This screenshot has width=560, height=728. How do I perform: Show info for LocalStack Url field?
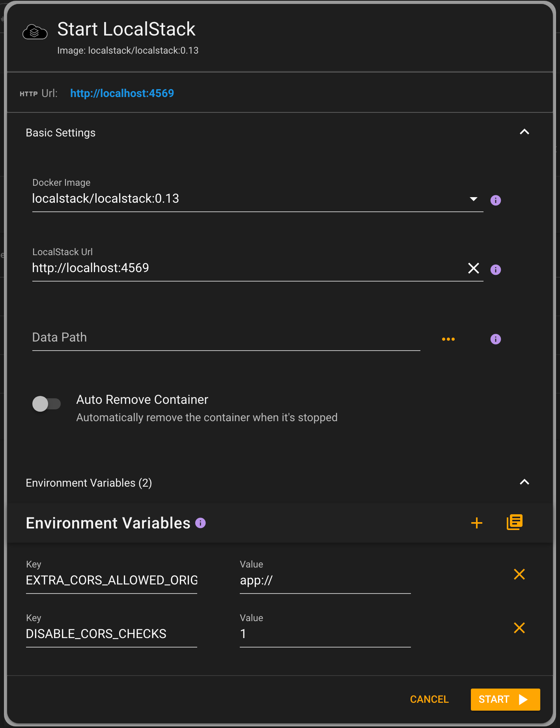[x=495, y=270]
